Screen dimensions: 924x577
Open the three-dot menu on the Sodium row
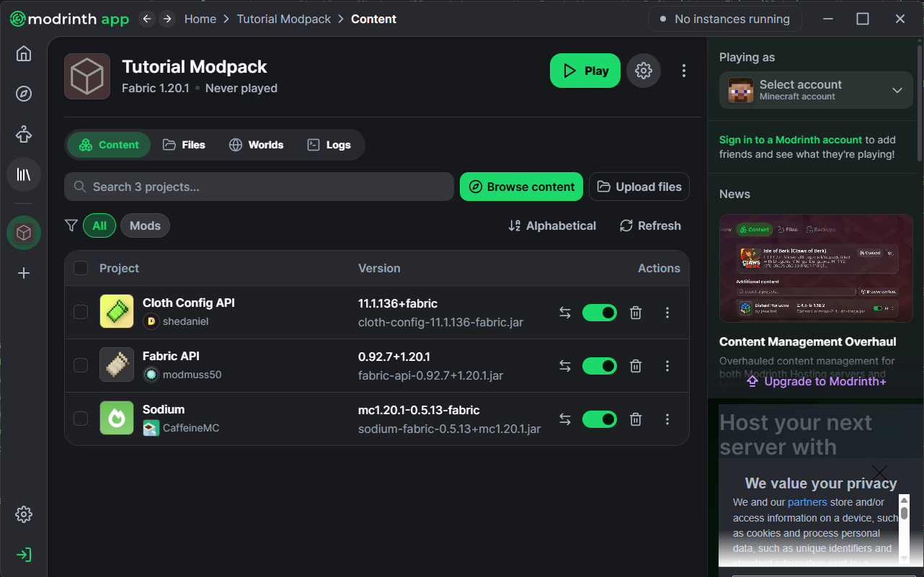click(x=667, y=419)
